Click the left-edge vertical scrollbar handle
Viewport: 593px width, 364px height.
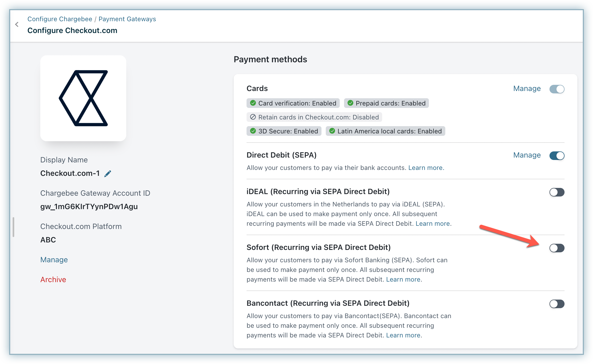(x=13, y=227)
